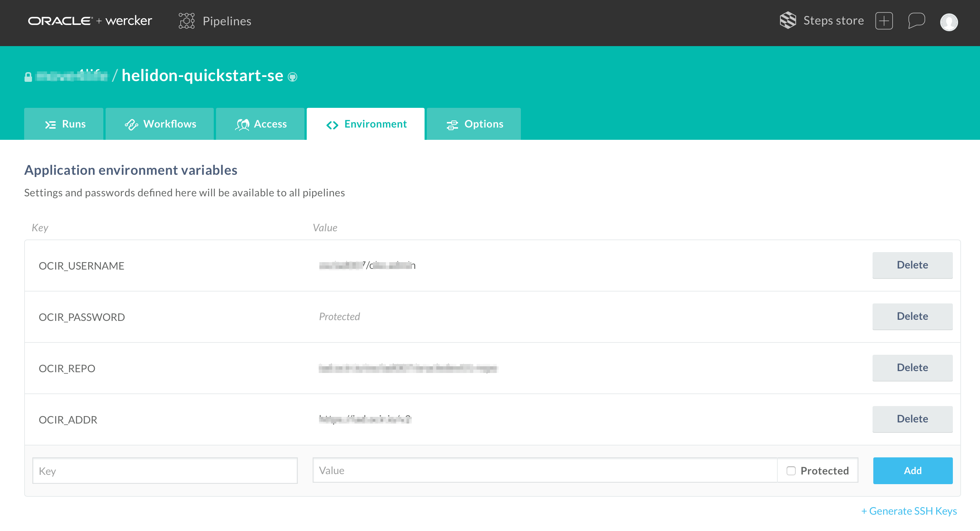Click the lock icon beside owner name

28,77
